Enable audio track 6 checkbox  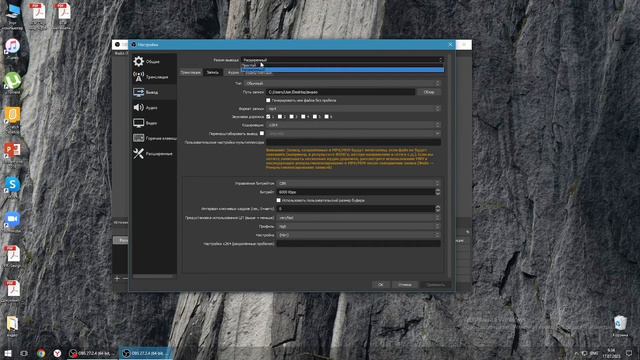click(327, 117)
